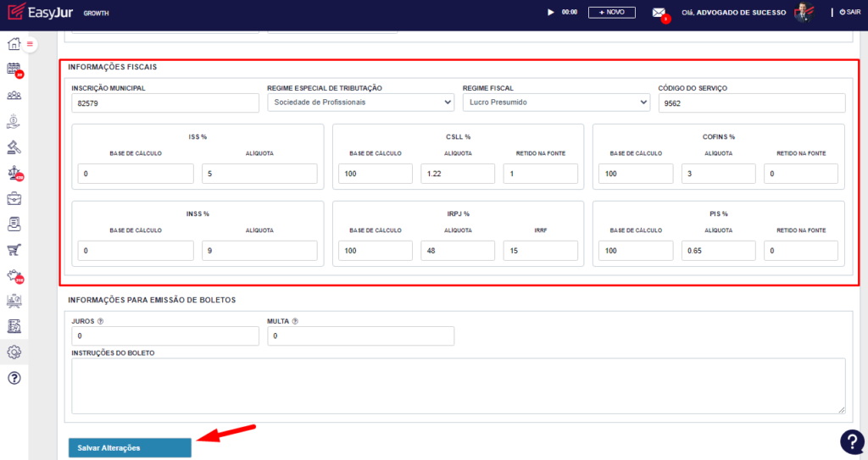The image size is (868, 460).
Task: Click the EasyJur logo
Action: [40, 12]
